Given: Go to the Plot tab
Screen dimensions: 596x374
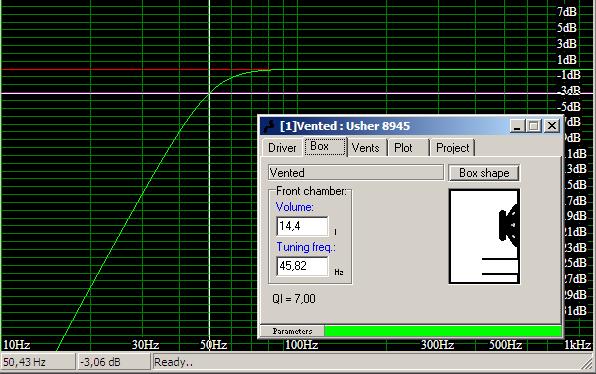Looking at the screenshot, I should click(x=408, y=147).
